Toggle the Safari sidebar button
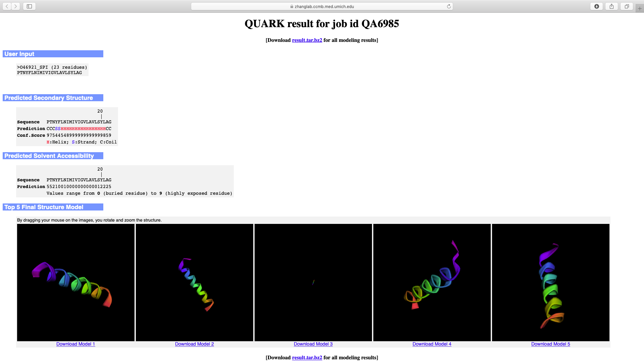This screenshot has width=644, height=362. (x=29, y=6)
